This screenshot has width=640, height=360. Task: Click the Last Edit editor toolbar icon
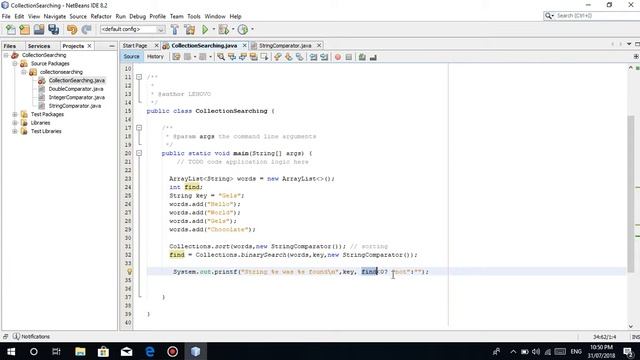176,57
